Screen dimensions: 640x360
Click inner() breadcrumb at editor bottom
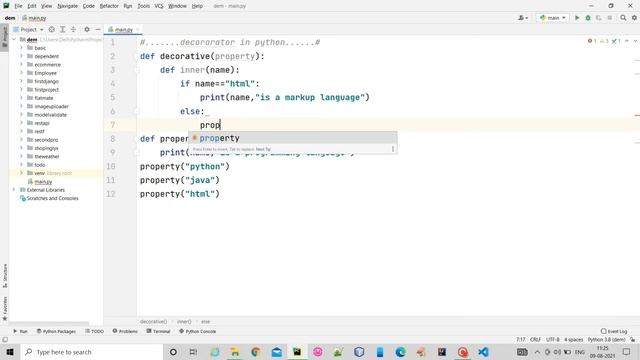pos(184,322)
